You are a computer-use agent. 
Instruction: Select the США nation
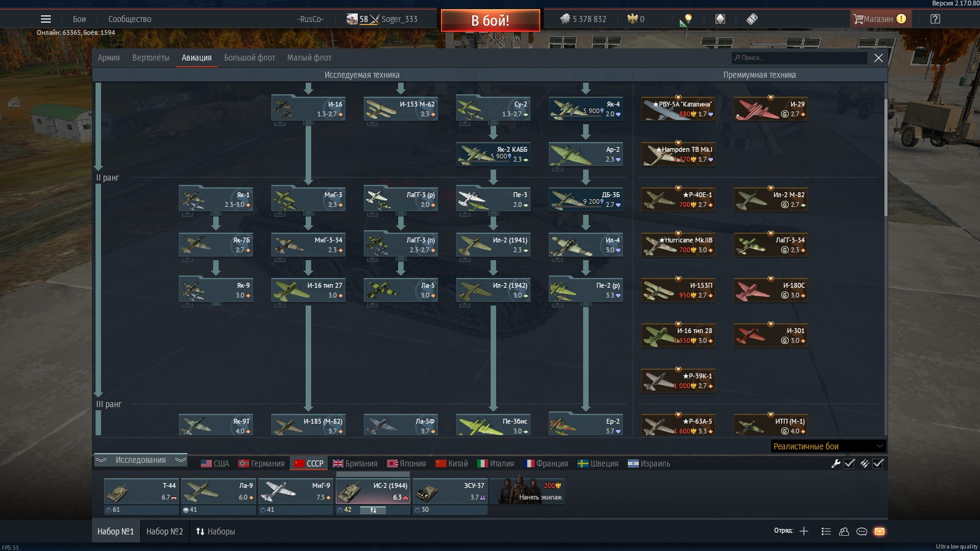point(215,463)
